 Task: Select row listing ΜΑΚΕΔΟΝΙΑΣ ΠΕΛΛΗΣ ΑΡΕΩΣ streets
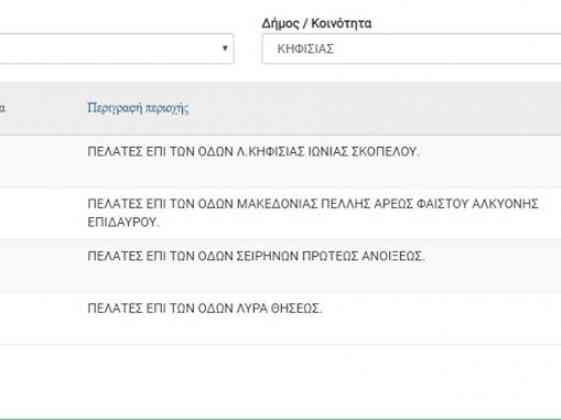click(x=280, y=213)
